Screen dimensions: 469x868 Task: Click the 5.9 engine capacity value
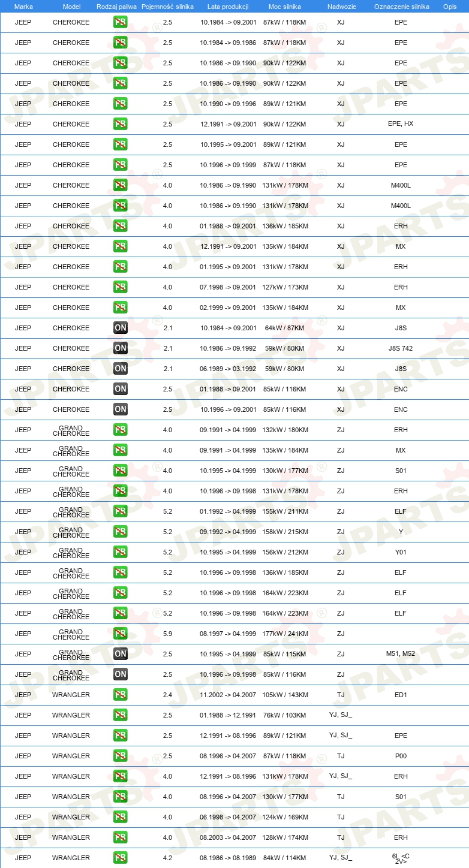coord(167,634)
